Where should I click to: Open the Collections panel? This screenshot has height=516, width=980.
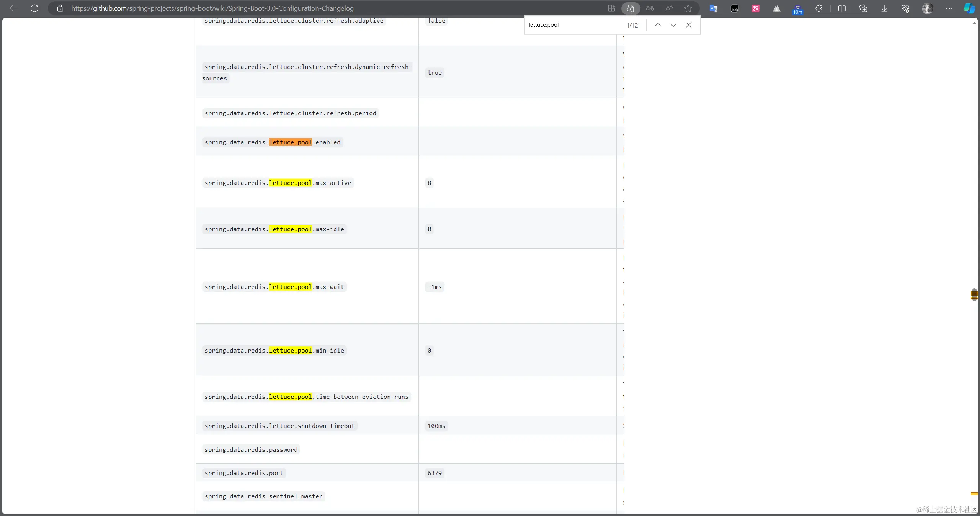click(864, 8)
